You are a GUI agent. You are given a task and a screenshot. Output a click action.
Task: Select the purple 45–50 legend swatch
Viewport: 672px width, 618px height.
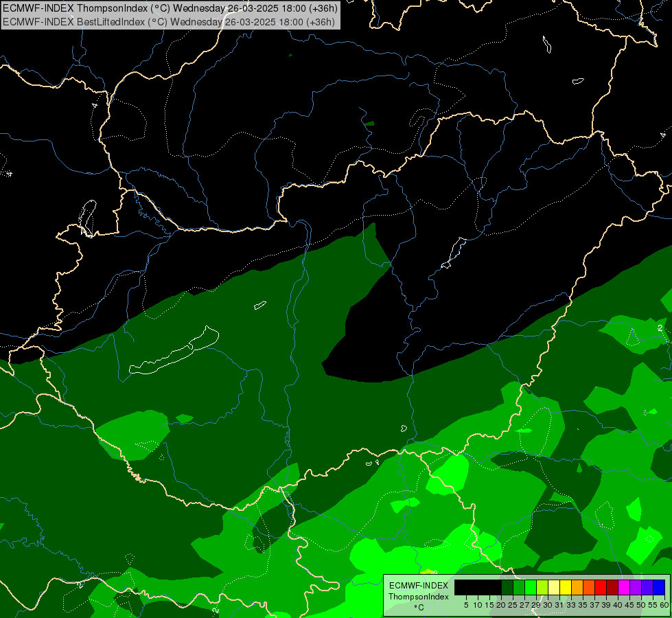(636, 587)
